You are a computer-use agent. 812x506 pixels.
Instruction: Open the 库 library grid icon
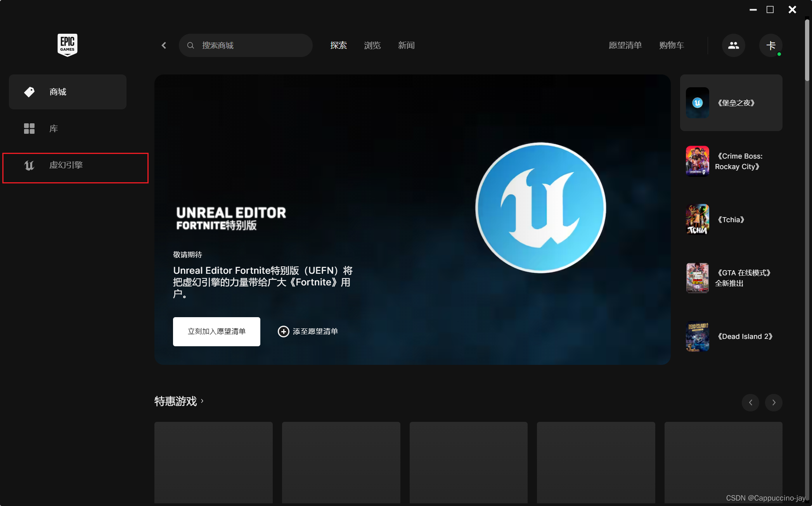tap(29, 128)
